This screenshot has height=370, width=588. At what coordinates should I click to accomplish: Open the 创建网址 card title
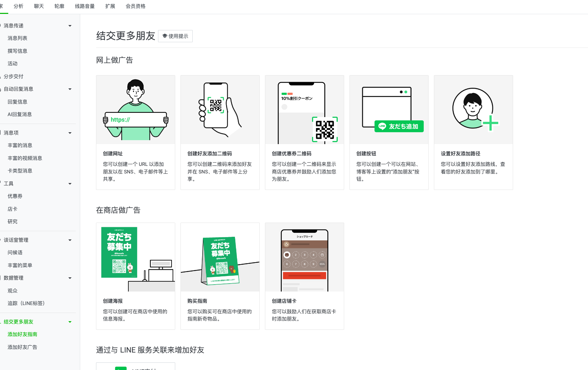coord(113,154)
